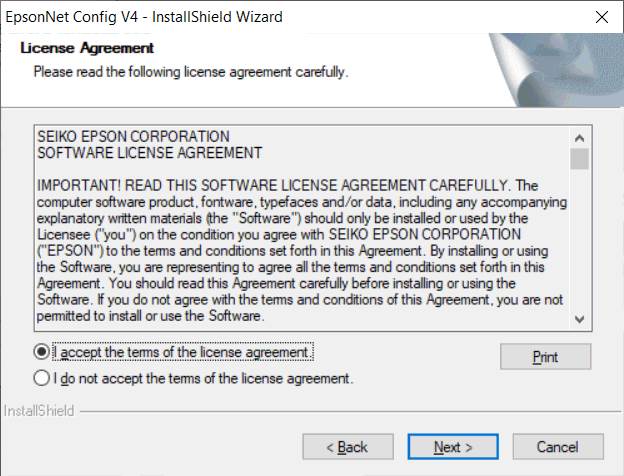Click the IMPORTANT paragraph in license text
The width and height of the screenshot is (624, 476).
coord(302,251)
